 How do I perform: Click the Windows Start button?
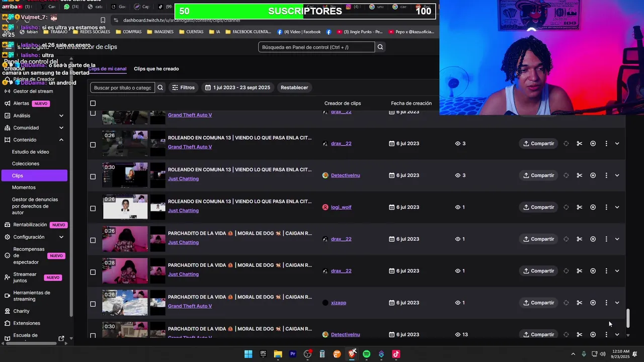click(248, 354)
